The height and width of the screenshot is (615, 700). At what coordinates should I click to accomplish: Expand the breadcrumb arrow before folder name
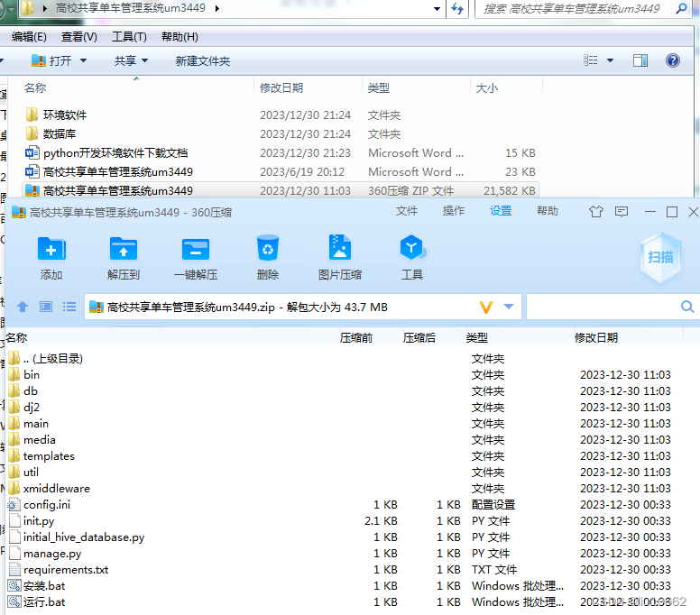[x=44, y=8]
